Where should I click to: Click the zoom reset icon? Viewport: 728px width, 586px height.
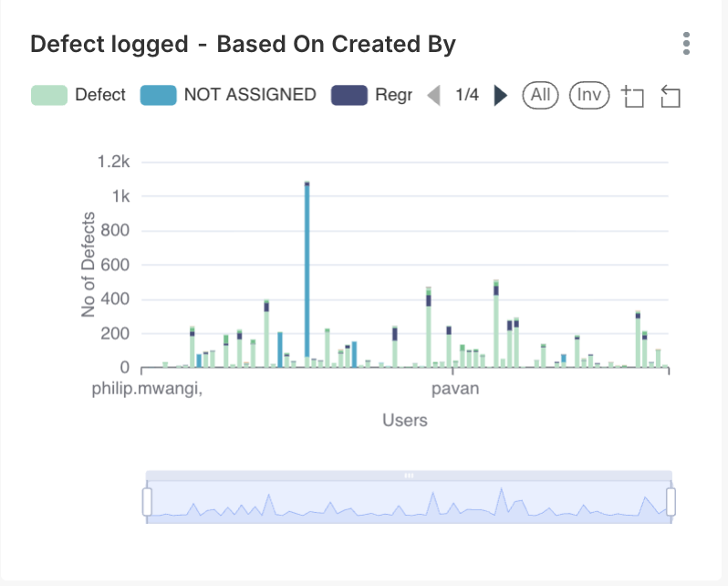[x=671, y=96]
